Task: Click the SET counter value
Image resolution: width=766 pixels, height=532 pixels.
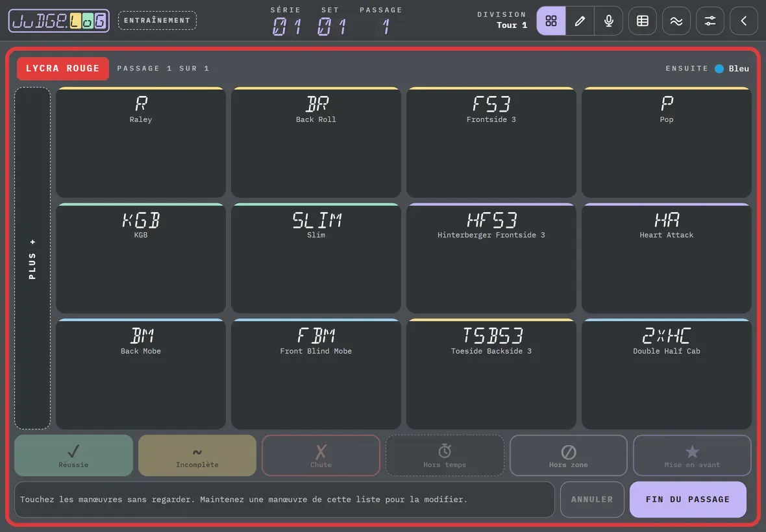Action: click(x=331, y=27)
